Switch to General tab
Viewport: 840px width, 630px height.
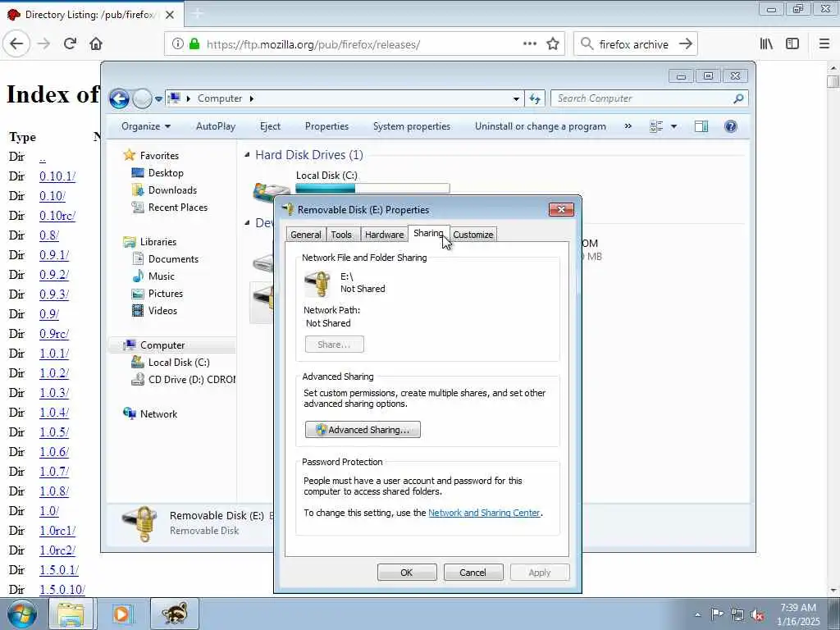pos(305,235)
